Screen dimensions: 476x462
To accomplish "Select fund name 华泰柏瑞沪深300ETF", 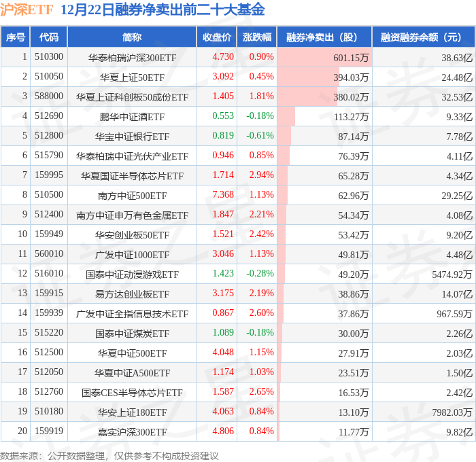I will (132, 58).
